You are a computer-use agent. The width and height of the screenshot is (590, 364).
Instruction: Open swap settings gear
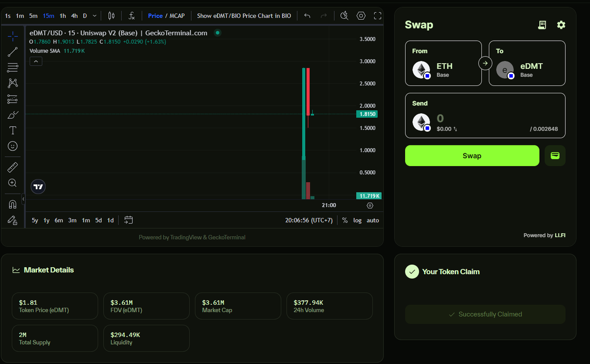click(x=561, y=25)
